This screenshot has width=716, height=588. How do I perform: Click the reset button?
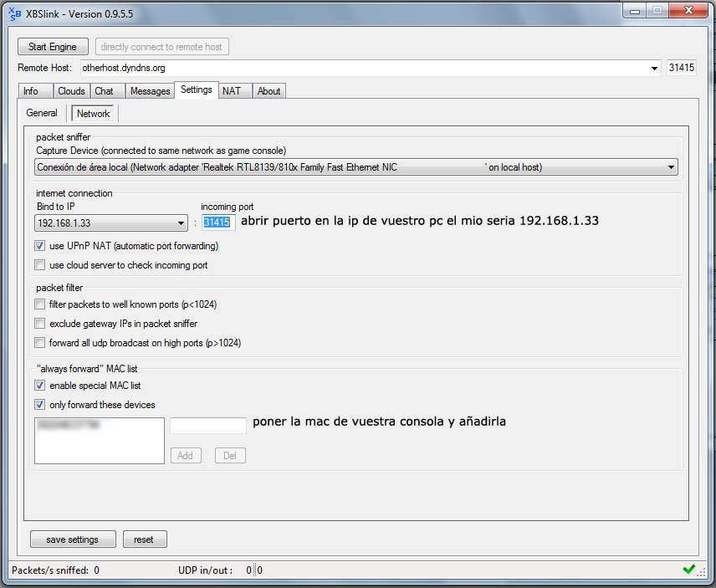pos(145,539)
